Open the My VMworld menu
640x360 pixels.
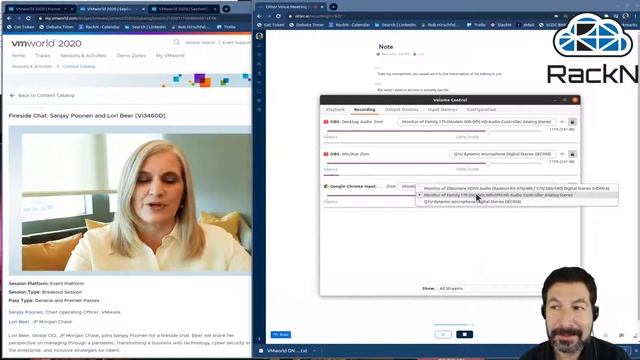coord(170,56)
